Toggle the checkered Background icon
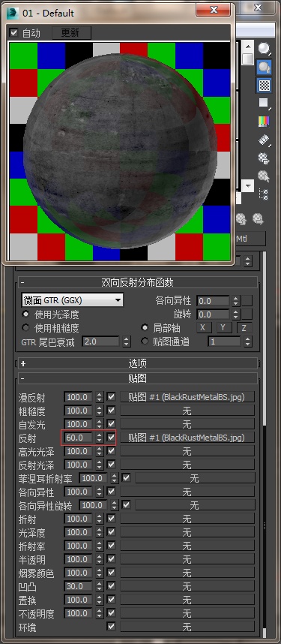This screenshot has height=644, width=281. pos(265,85)
